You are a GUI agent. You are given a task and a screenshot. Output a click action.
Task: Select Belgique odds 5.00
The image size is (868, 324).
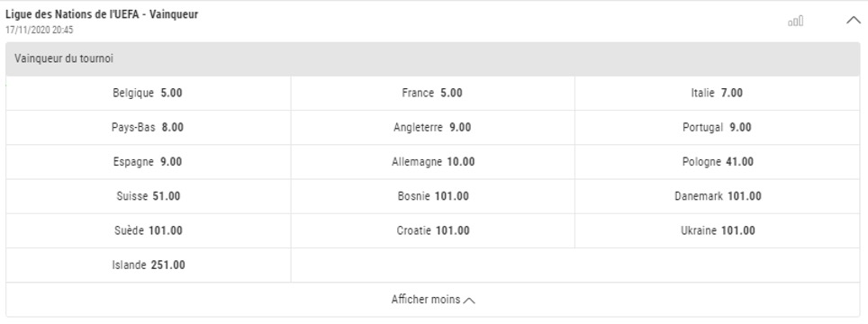148,93
